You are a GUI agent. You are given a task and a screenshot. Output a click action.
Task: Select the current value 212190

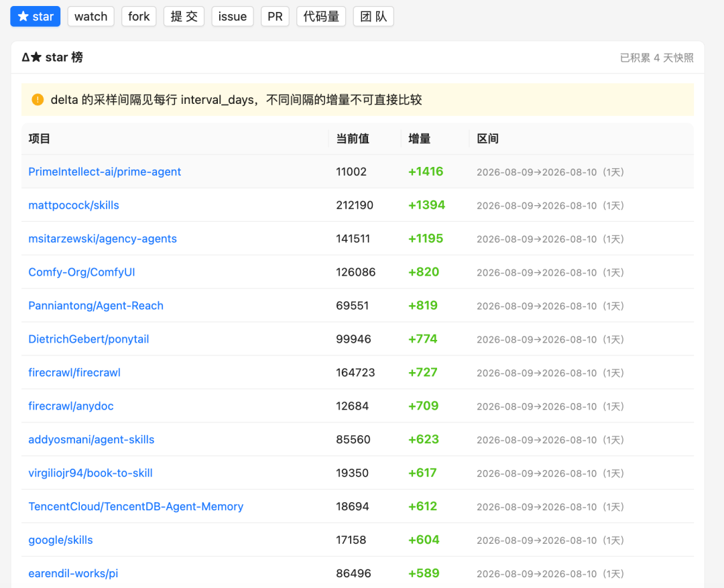tap(355, 205)
